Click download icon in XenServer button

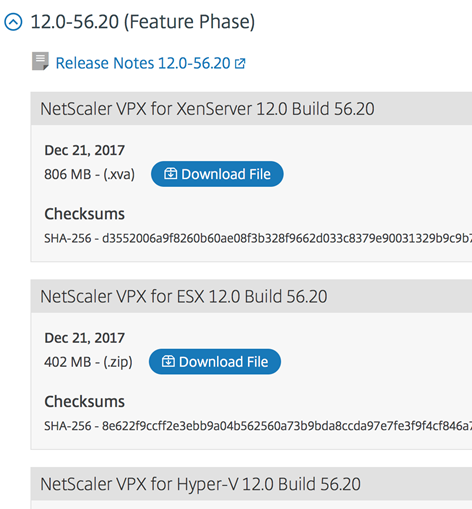170,174
